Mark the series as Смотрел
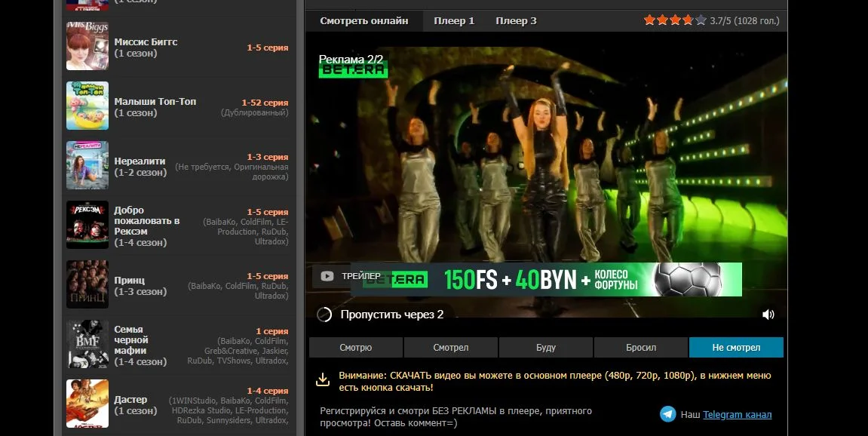The width and height of the screenshot is (868, 436). point(451,347)
